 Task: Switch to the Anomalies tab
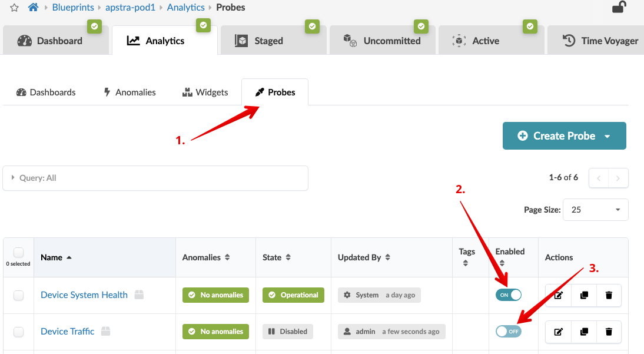(130, 92)
